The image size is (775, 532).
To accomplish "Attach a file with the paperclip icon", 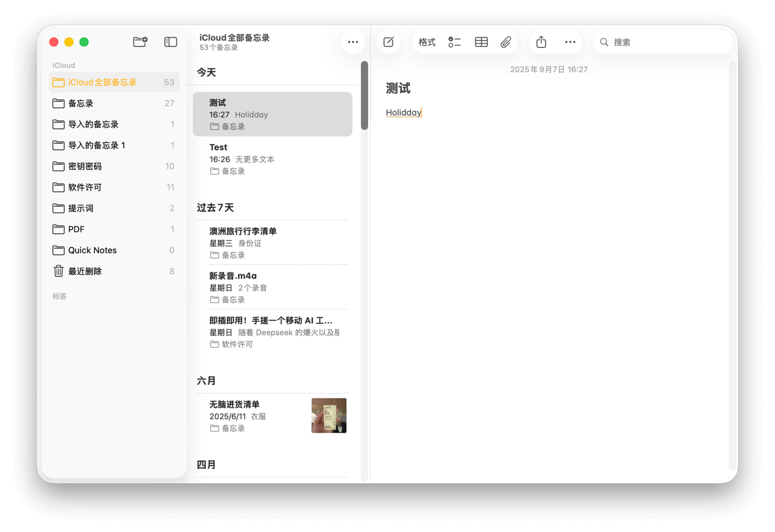I will tap(506, 42).
